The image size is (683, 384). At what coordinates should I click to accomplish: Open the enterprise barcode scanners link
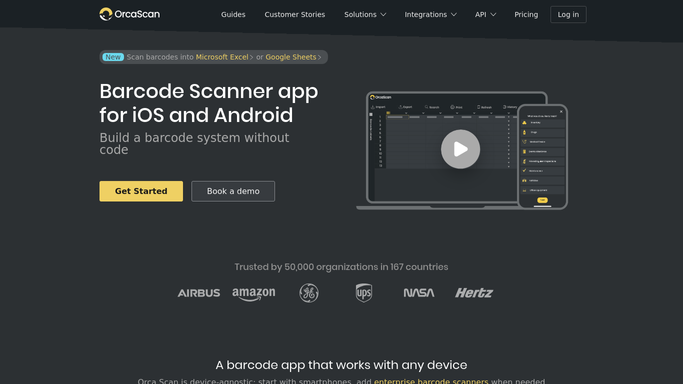coord(431,381)
